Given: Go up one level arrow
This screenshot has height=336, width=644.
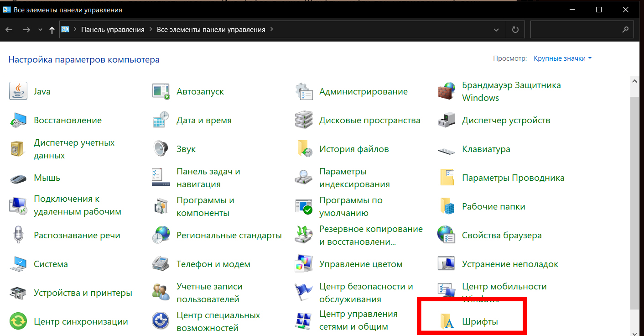Looking at the screenshot, I should [x=52, y=30].
